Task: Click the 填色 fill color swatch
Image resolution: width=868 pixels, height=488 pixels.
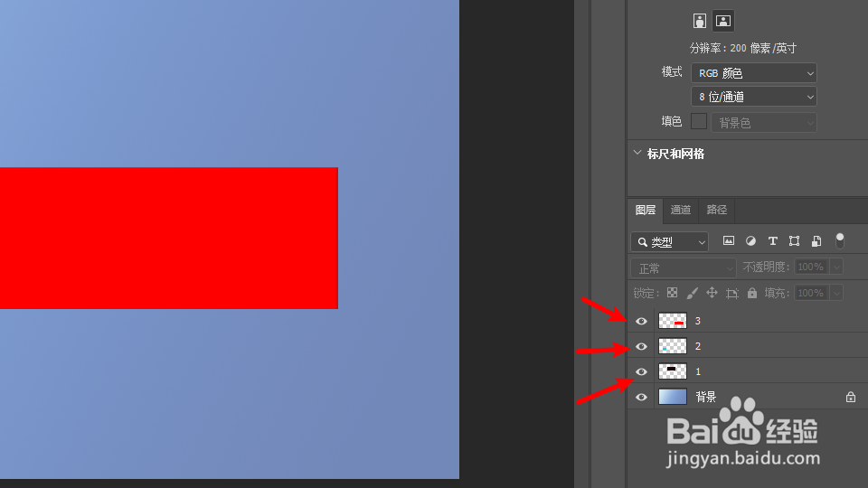Action: 699,121
